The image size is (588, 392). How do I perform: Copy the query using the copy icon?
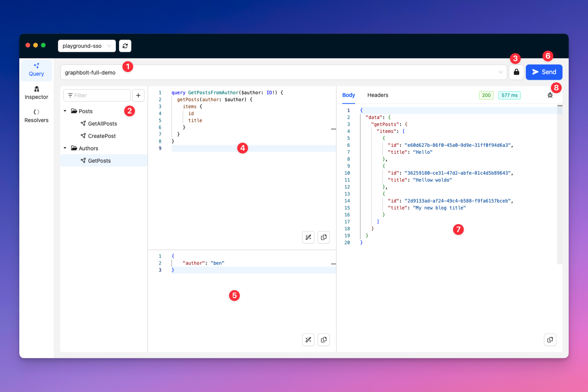coord(323,237)
